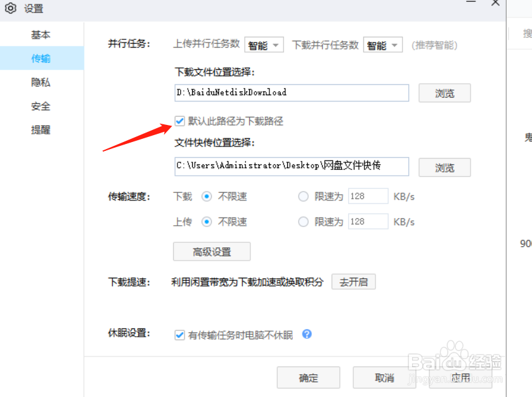
Task: Open the 提醒 settings tab
Action: coord(41,129)
